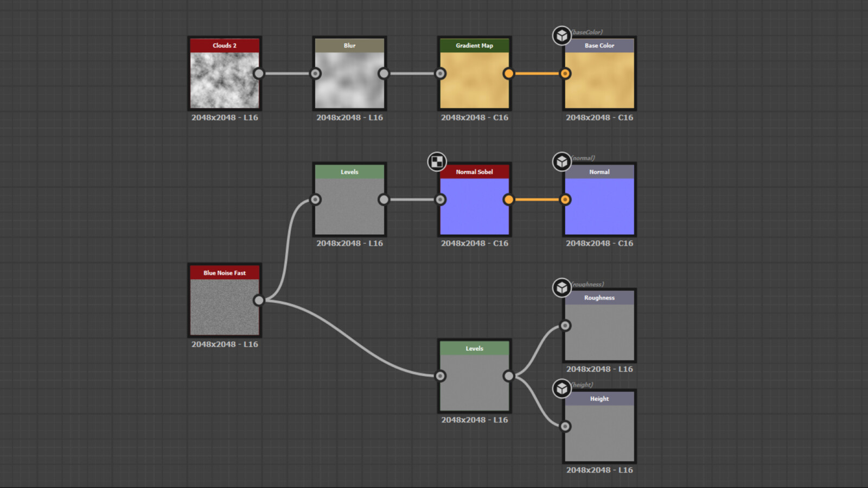Click the Clouds 2 output connector
Image resolution: width=868 pixels, height=488 pixels.
(259, 73)
